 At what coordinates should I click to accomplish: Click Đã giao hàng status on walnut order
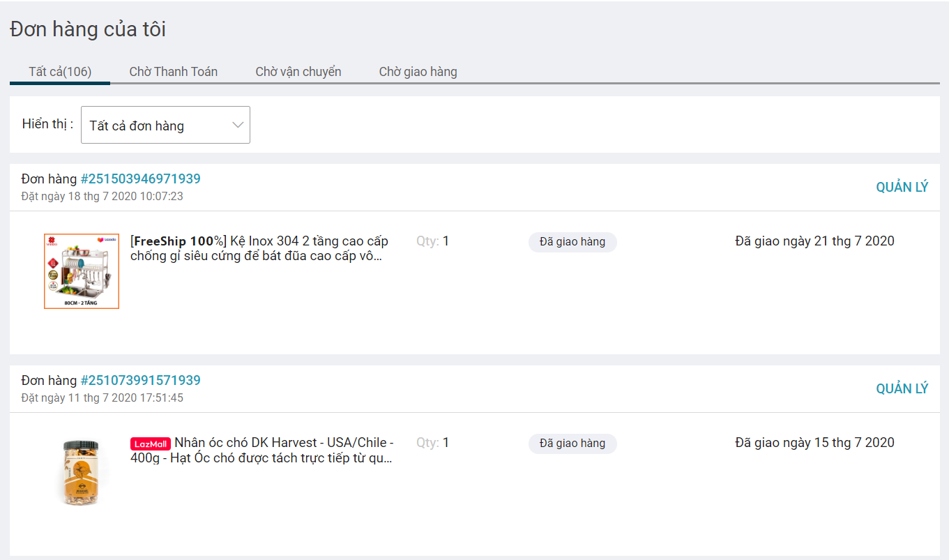(x=572, y=444)
